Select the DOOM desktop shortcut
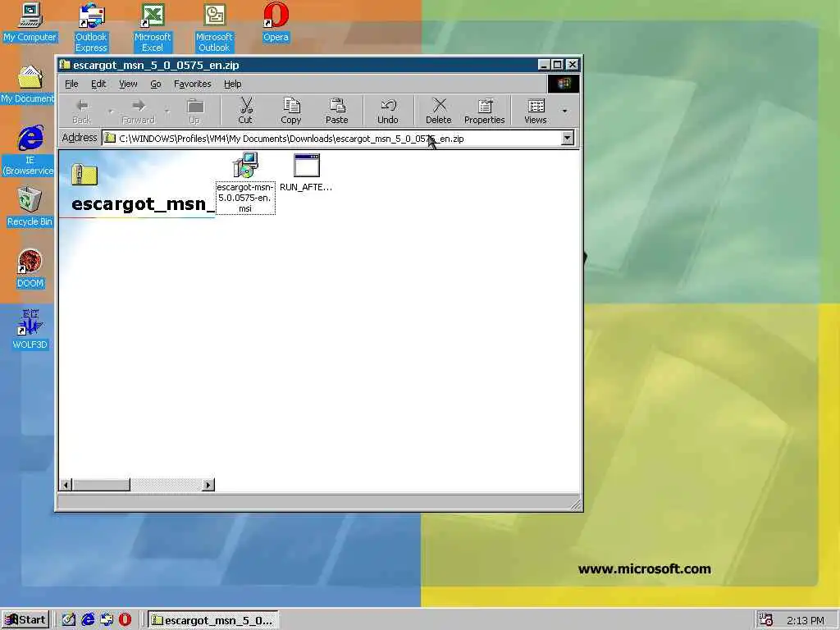 click(x=30, y=269)
